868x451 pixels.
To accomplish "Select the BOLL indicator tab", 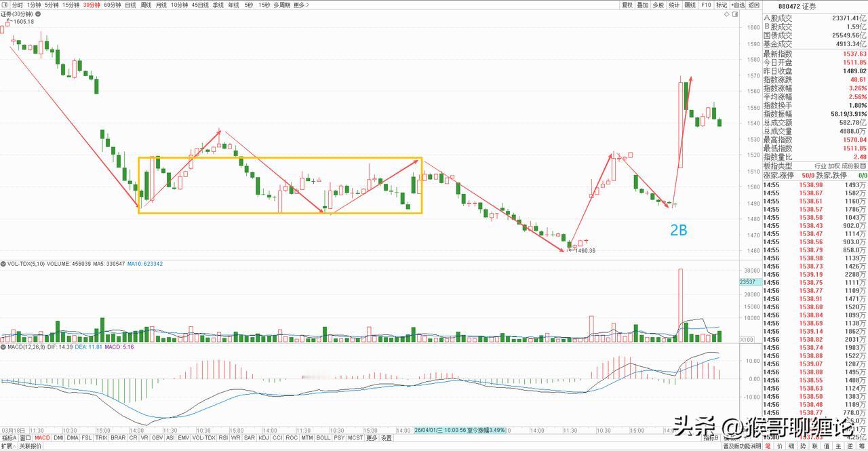I will point(323,438).
